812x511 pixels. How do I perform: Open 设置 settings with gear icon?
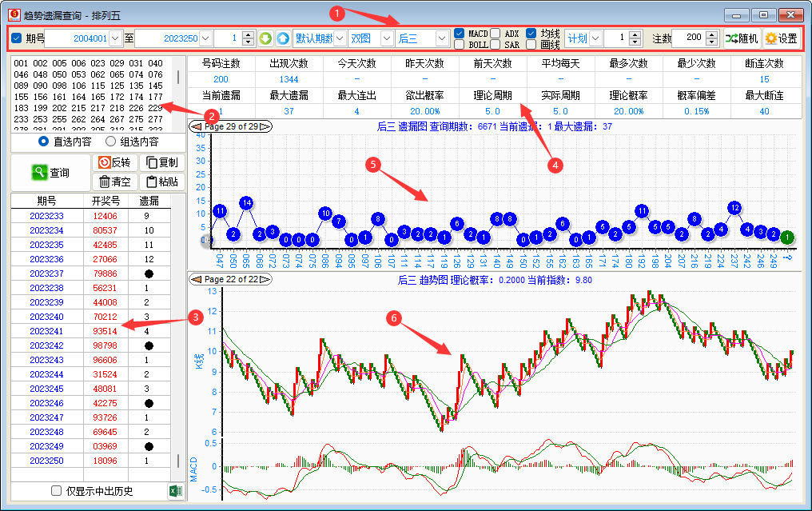[782, 38]
